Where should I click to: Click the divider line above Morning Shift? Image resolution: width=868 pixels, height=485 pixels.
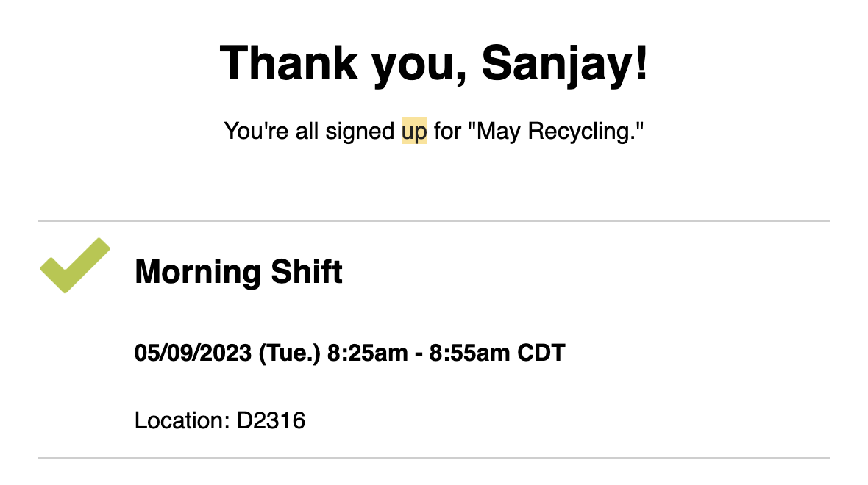click(434, 221)
